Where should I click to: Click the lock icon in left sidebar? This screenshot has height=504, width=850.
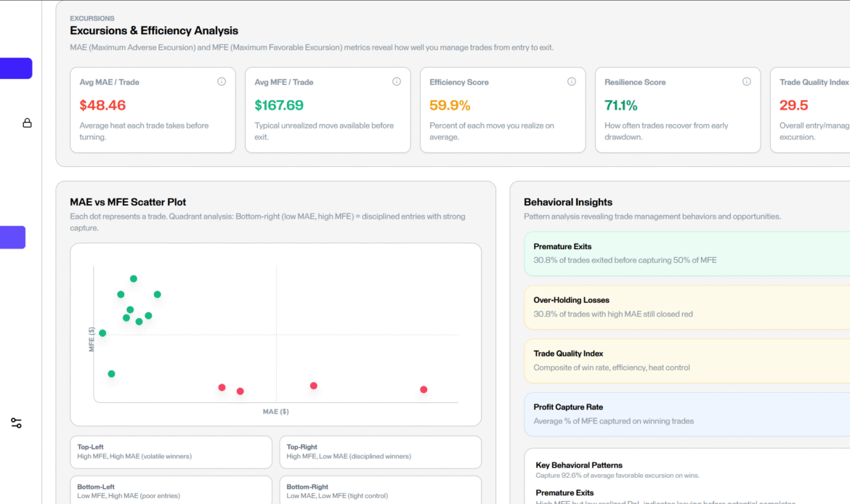point(27,123)
